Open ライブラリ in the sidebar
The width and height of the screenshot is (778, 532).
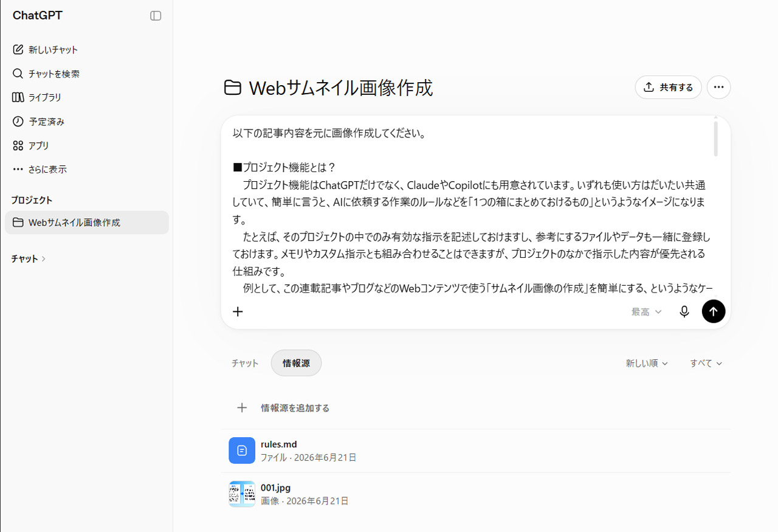point(86,97)
